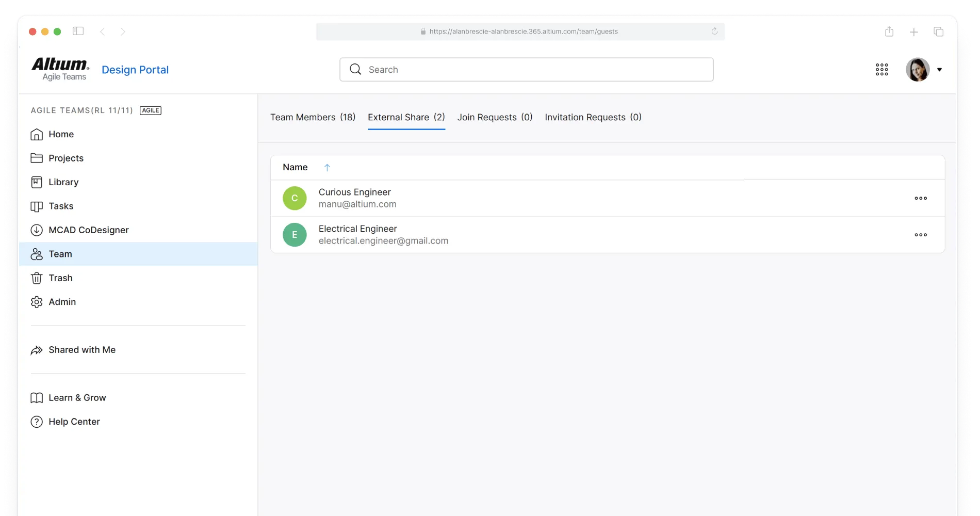Open MCAD CoDesigner download entry

coord(138,230)
